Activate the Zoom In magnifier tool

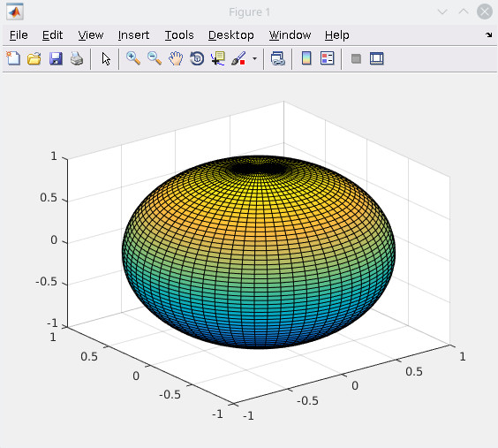[x=133, y=58]
